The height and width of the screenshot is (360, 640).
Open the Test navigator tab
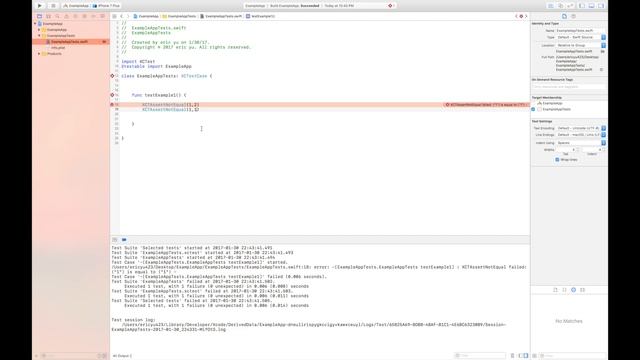[x=76, y=16]
